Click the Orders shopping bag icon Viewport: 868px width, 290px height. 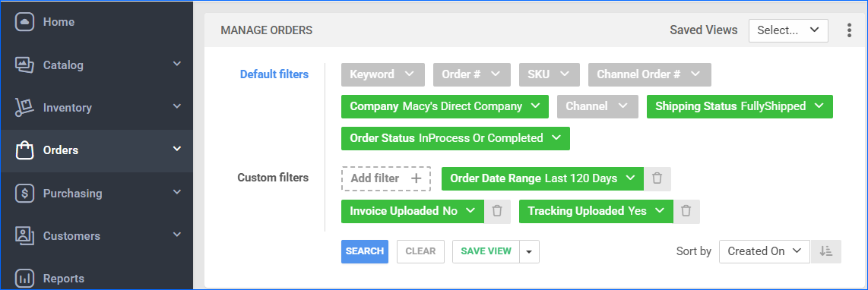click(24, 150)
